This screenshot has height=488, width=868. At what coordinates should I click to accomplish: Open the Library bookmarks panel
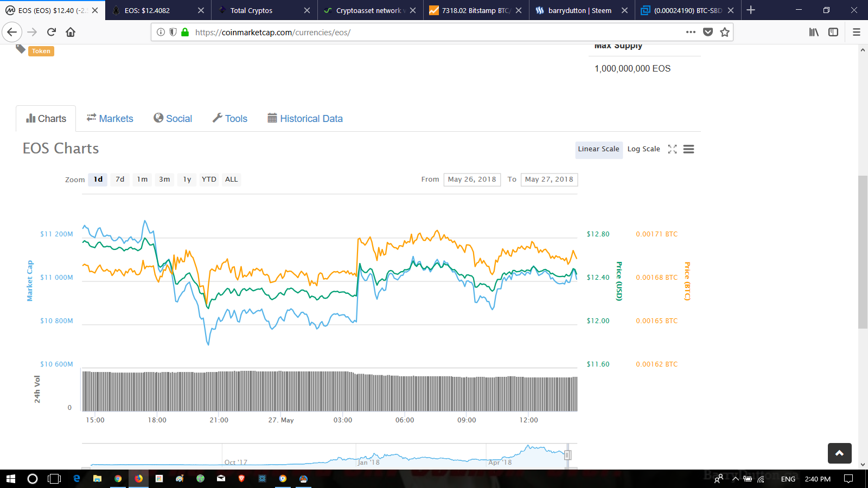814,32
